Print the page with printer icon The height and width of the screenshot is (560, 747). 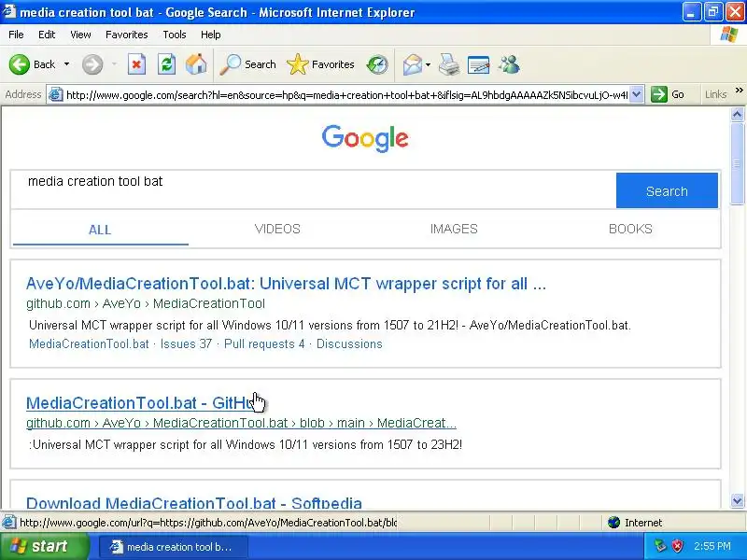(449, 64)
